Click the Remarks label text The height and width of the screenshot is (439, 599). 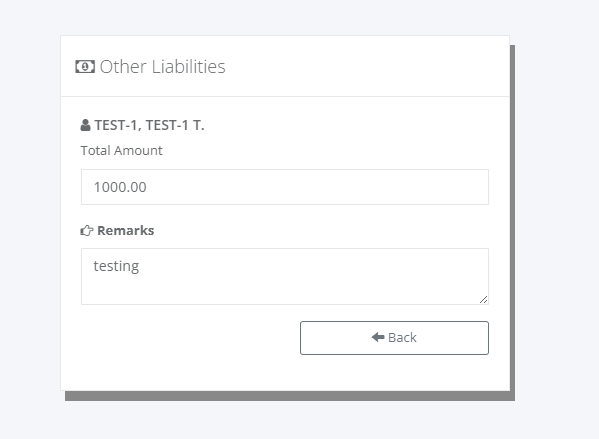(126, 230)
